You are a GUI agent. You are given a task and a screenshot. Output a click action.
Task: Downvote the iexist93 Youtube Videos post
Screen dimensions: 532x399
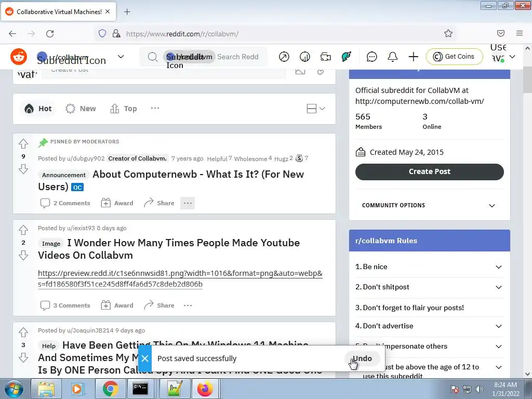(x=23, y=255)
